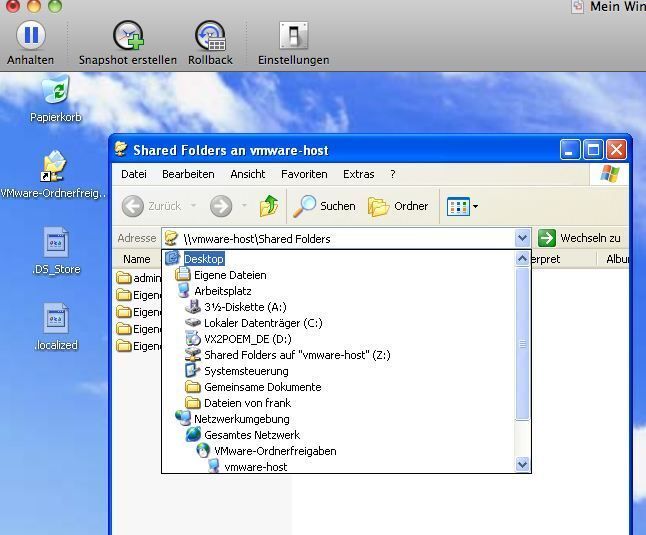Click dropdown list scroll down arrow
646x535 pixels.
522,465
